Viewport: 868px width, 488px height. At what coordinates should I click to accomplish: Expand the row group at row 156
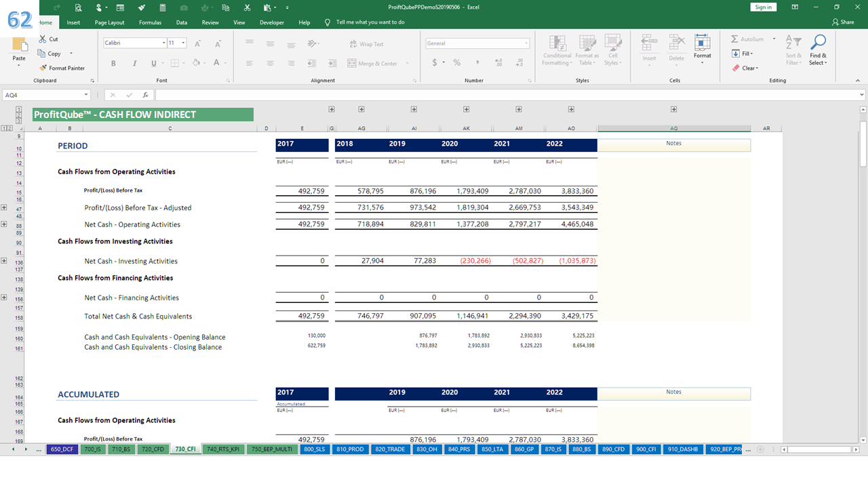(5, 298)
